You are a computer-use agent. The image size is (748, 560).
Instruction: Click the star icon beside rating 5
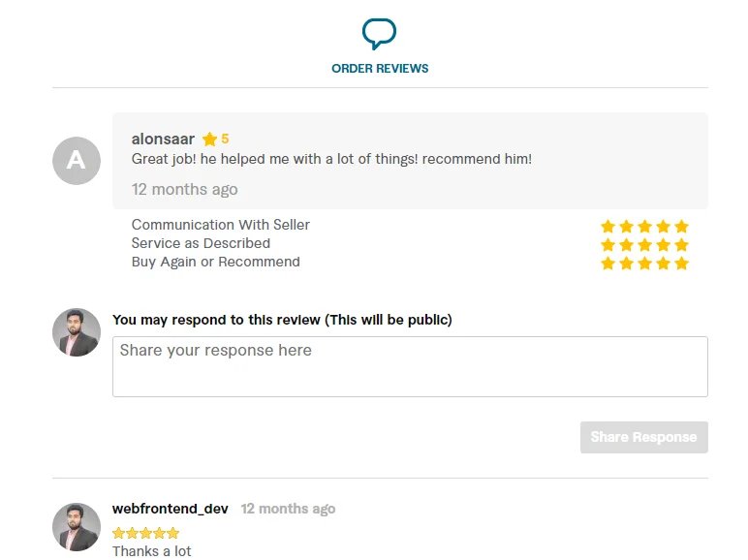209,140
